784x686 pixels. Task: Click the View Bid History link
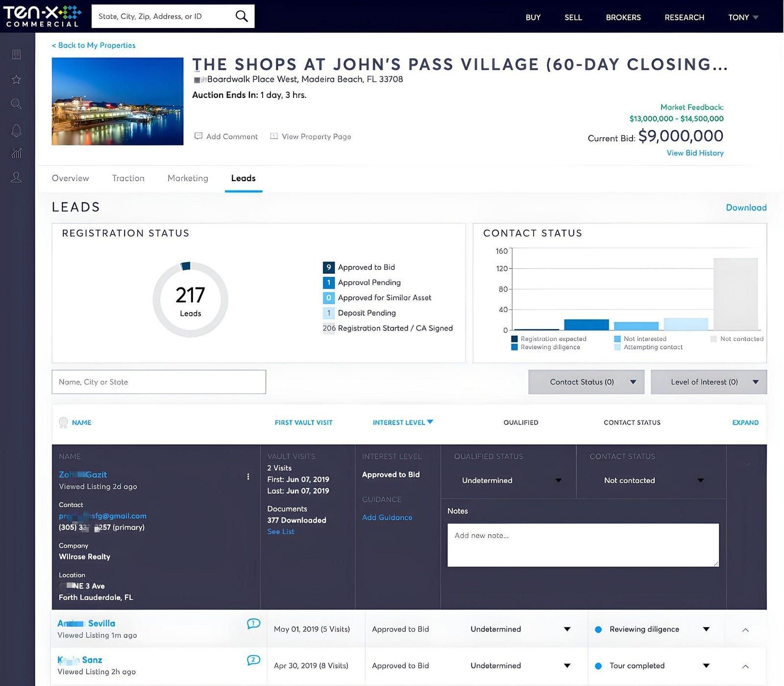pyautogui.click(x=694, y=153)
